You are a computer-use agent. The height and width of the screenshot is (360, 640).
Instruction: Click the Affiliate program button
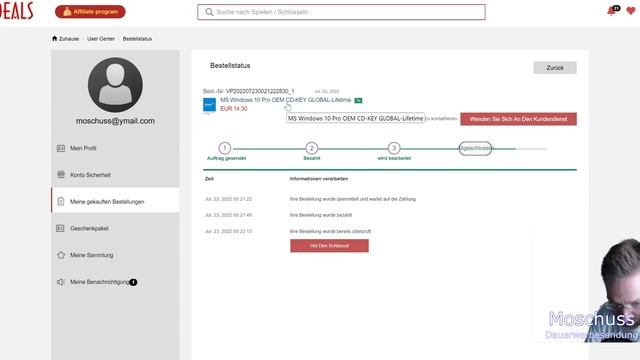pos(90,12)
